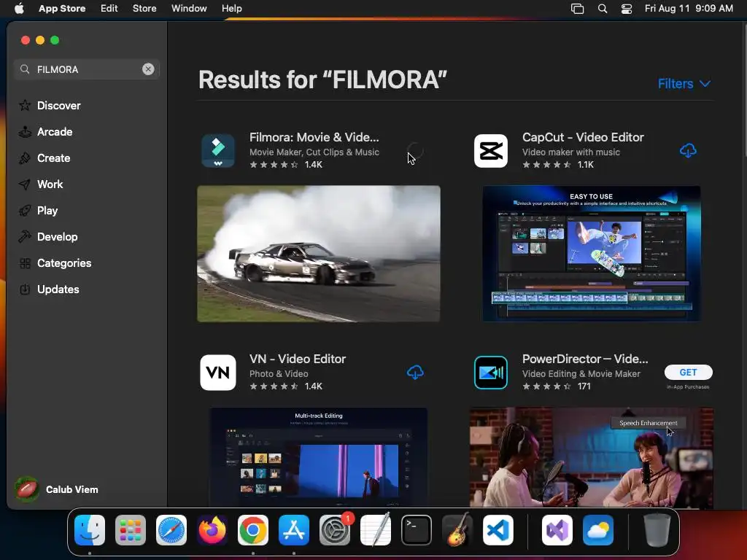
Task: Open Trash from the Dock
Action: pyautogui.click(x=657, y=530)
